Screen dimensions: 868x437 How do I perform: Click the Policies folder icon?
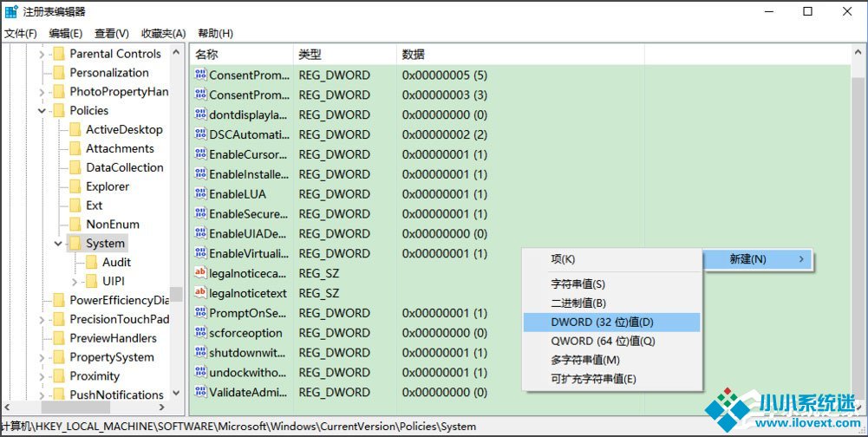59,111
